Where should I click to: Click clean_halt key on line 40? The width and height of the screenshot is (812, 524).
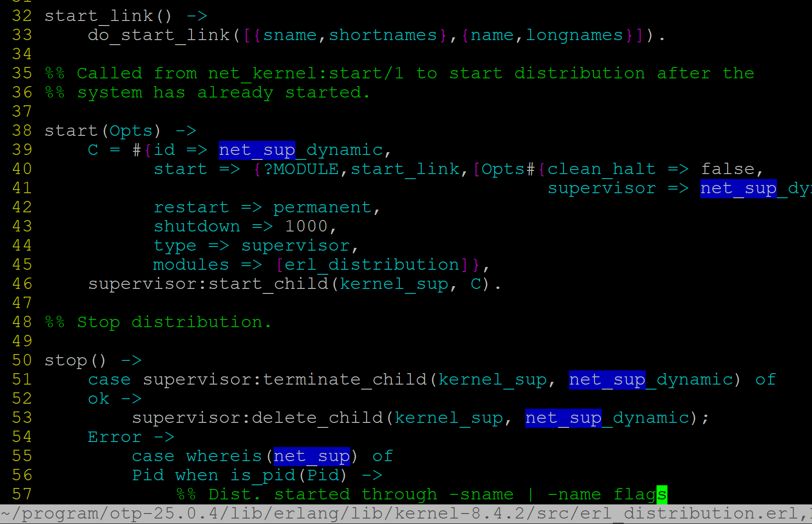602,169
